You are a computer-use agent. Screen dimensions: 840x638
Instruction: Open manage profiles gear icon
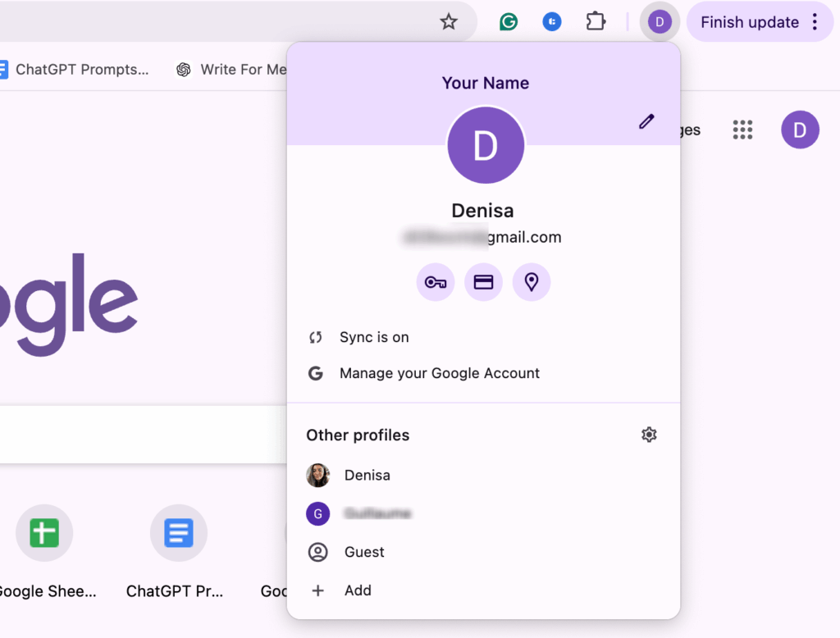[x=649, y=435]
